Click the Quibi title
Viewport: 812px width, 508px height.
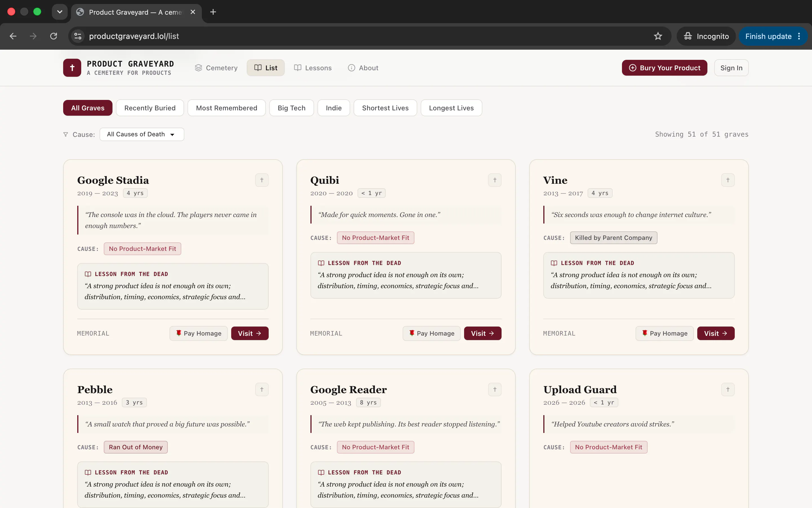tap(325, 180)
